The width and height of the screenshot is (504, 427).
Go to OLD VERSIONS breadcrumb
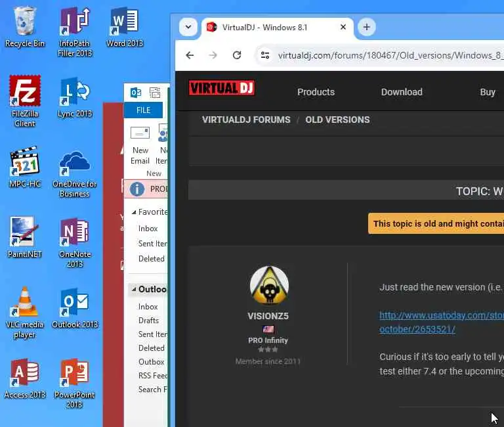point(337,120)
